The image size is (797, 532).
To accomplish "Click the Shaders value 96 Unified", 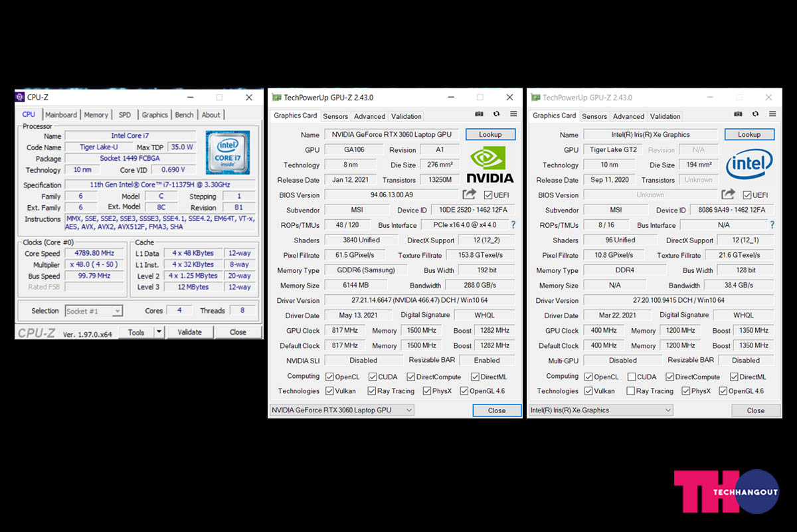I will pyautogui.click(x=620, y=240).
